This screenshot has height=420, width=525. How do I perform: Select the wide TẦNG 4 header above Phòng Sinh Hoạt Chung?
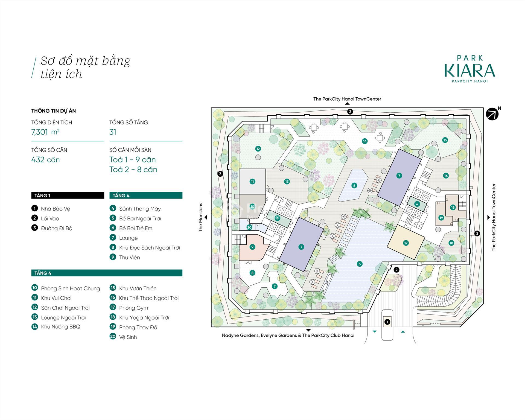[107, 273]
